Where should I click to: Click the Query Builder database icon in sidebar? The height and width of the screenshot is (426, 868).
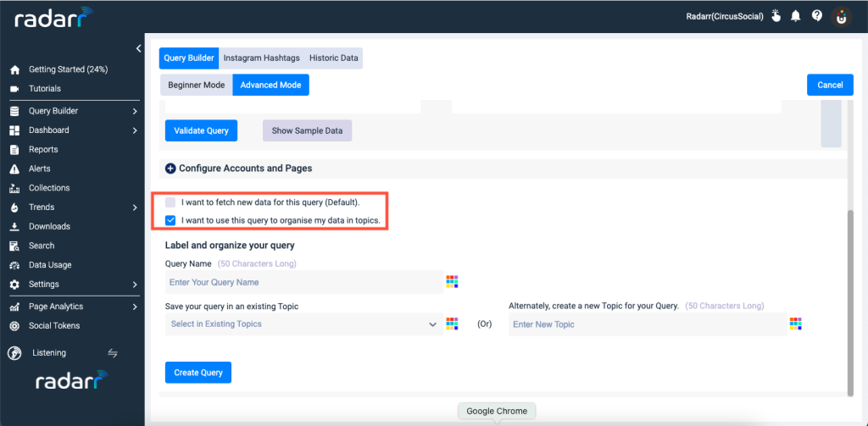[15, 111]
